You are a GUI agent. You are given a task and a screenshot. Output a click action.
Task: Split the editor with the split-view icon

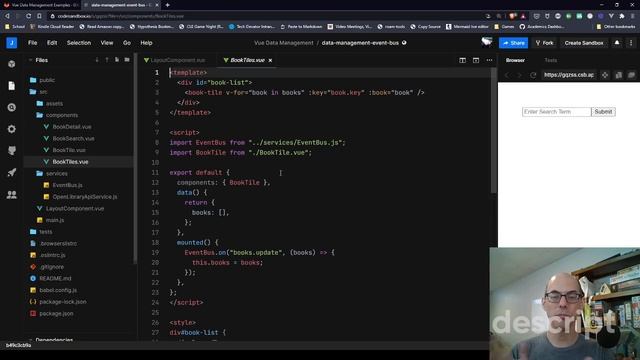pos(462,60)
